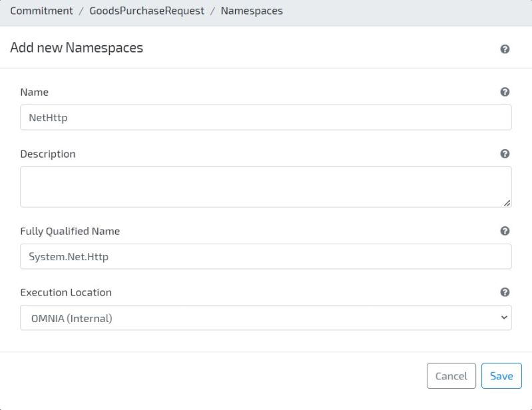Go to GoodsPurchaseRequest breadcrumb
This screenshot has width=532, height=410.
(x=146, y=11)
